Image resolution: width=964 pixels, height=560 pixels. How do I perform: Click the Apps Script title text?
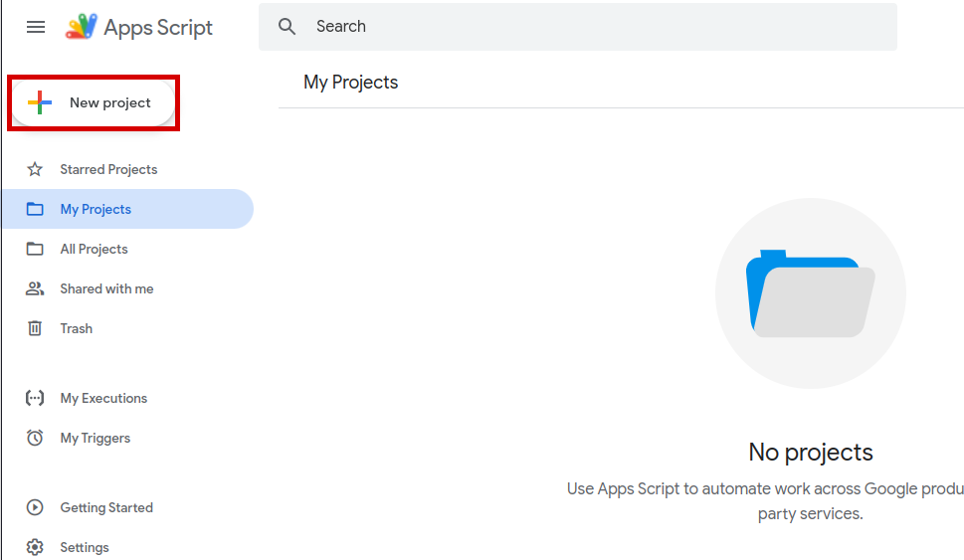pos(158,28)
